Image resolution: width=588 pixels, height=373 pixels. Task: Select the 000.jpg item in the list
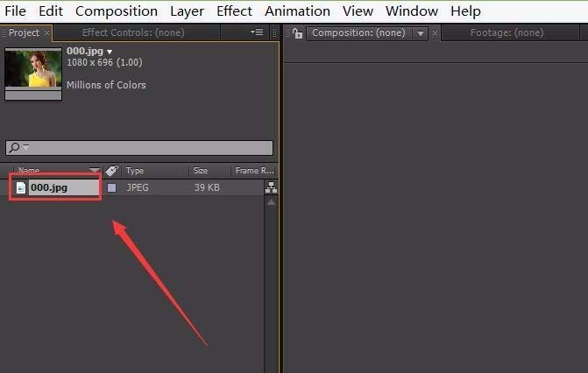coord(55,187)
